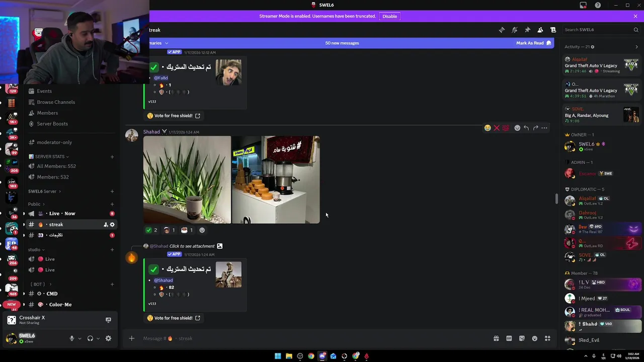Click to see attachment reply link
Image resolution: width=644 pixels, height=362 pixels.
[192, 246]
